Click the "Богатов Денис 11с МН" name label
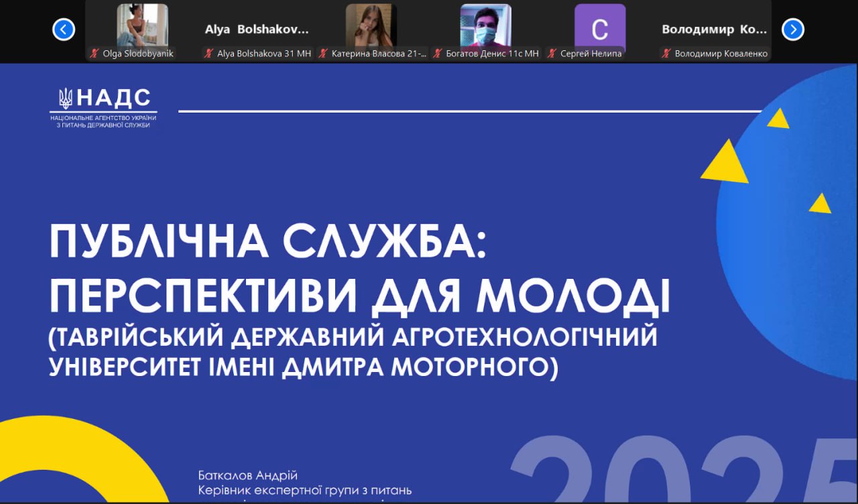This screenshot has height=504, width=858. 492,54
